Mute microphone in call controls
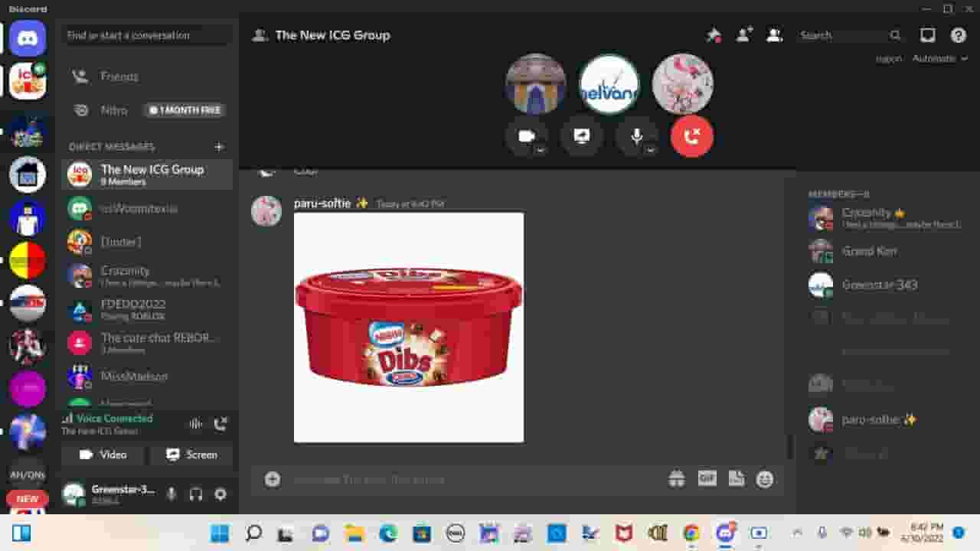The height and width of the screenshot is (551, 980). (x=636, y=136)
